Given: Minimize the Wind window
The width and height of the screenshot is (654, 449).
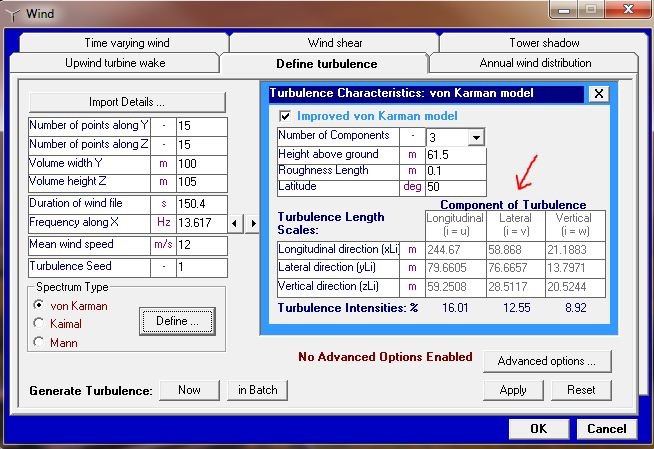Looking at the screenshot, I should coord(564,9).
